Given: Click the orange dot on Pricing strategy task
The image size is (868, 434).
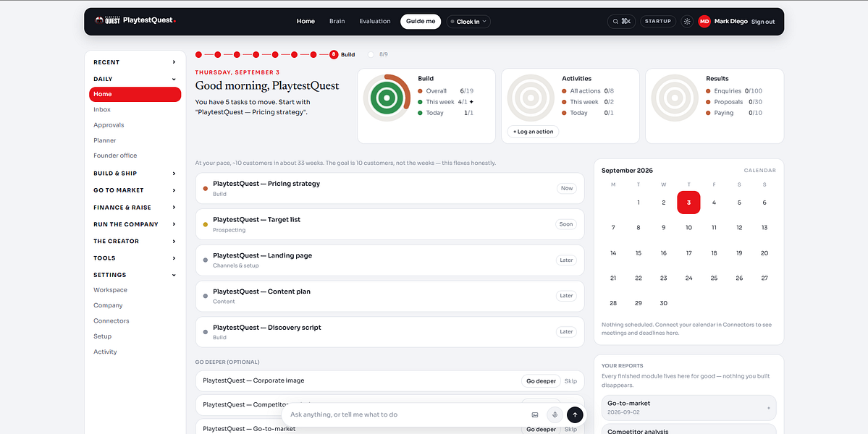Looking at the screenshot, I should click(206, 189).
